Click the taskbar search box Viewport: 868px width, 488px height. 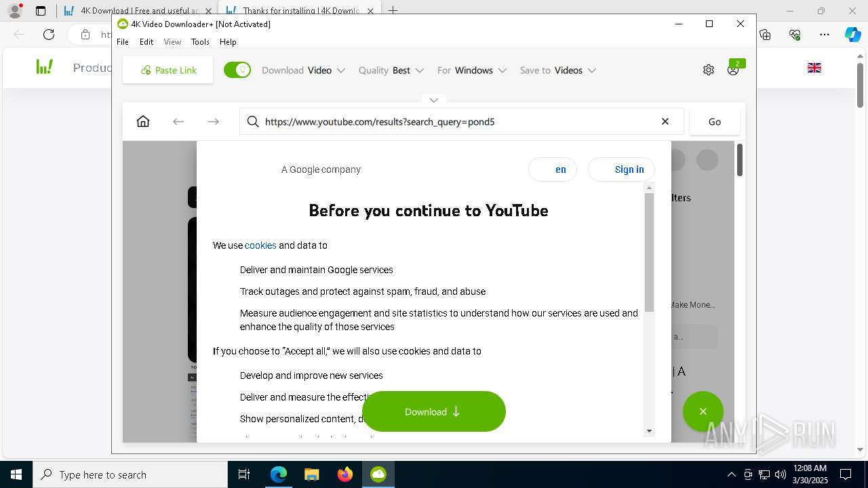point(130,474)
